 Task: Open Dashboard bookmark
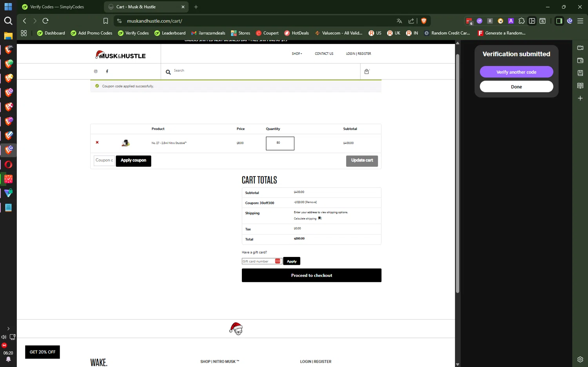[x=51, y=33]
